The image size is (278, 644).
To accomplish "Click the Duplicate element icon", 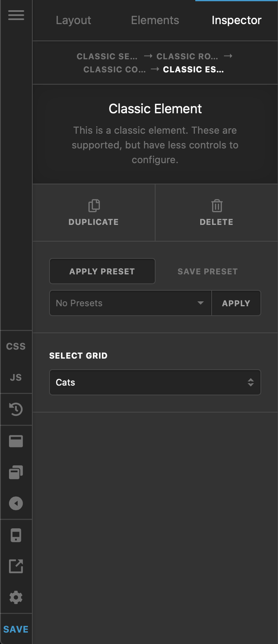I will (93, 206).
